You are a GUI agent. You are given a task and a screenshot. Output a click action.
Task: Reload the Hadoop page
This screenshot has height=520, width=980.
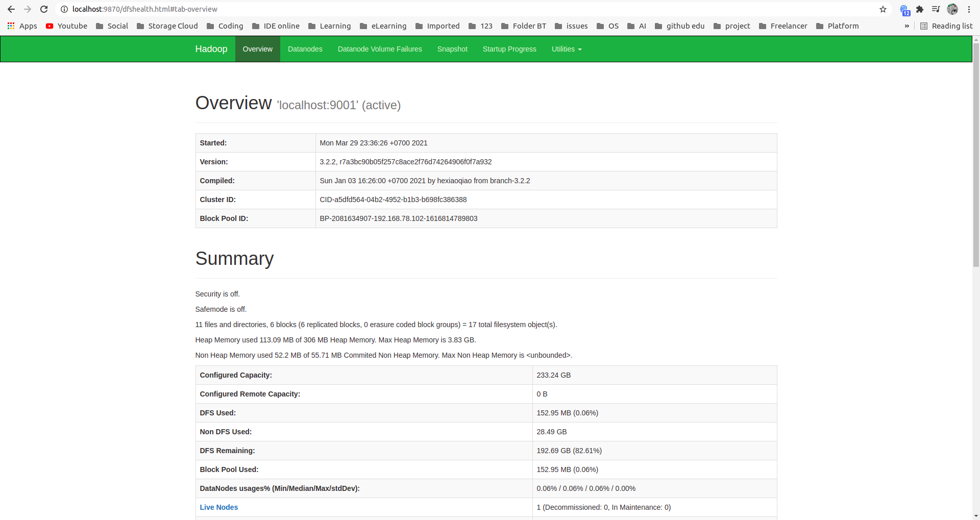(x=44, y=9)
